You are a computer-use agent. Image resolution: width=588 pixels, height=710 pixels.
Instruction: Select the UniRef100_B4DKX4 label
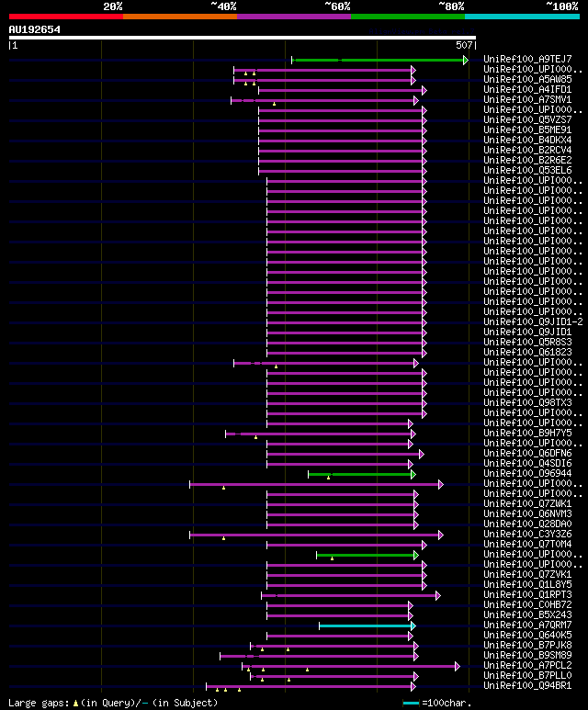[527, 140]
